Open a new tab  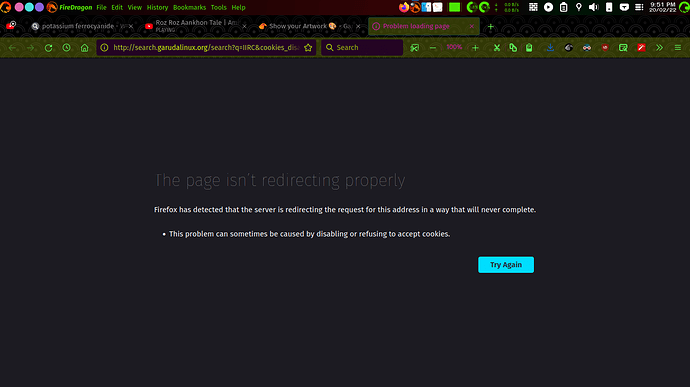[x=491, y=26]
